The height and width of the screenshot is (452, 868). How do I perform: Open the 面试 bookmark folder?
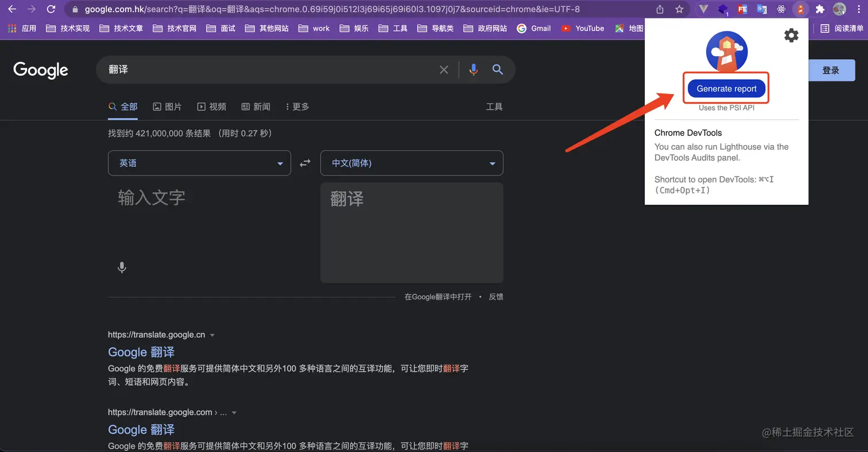tap(220, 28)
